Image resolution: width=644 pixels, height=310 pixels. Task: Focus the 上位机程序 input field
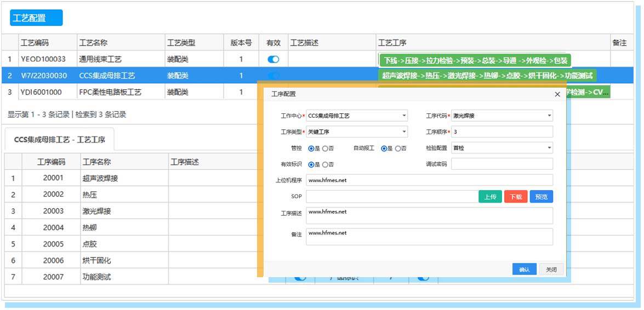point(429,180)
